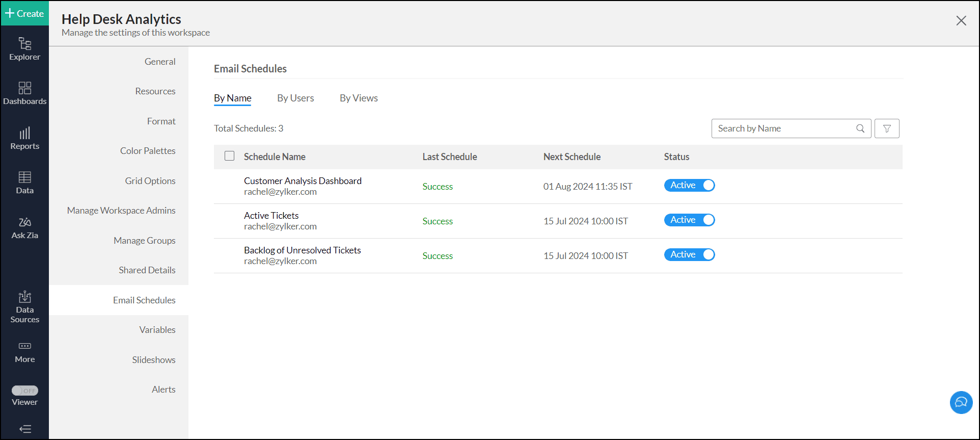This screenshot has height=440, width=980.
Task: Click the search magnifier icon
Action: coord(860,128)
